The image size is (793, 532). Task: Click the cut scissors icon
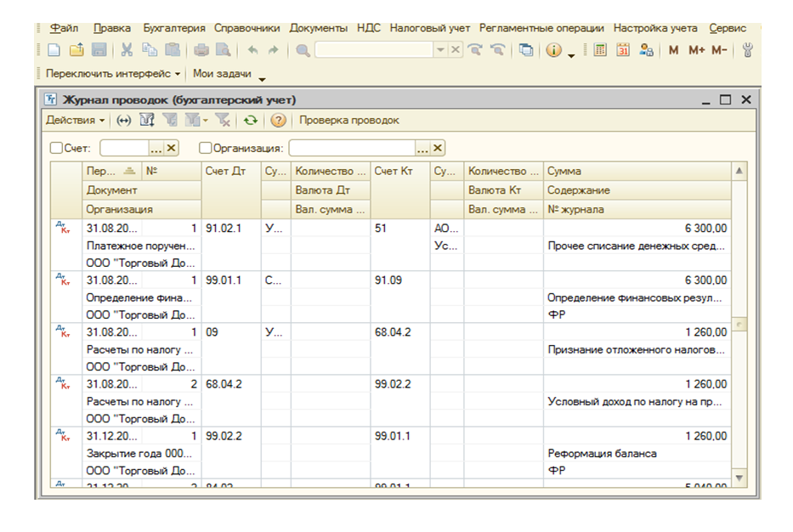pos(127,51)
